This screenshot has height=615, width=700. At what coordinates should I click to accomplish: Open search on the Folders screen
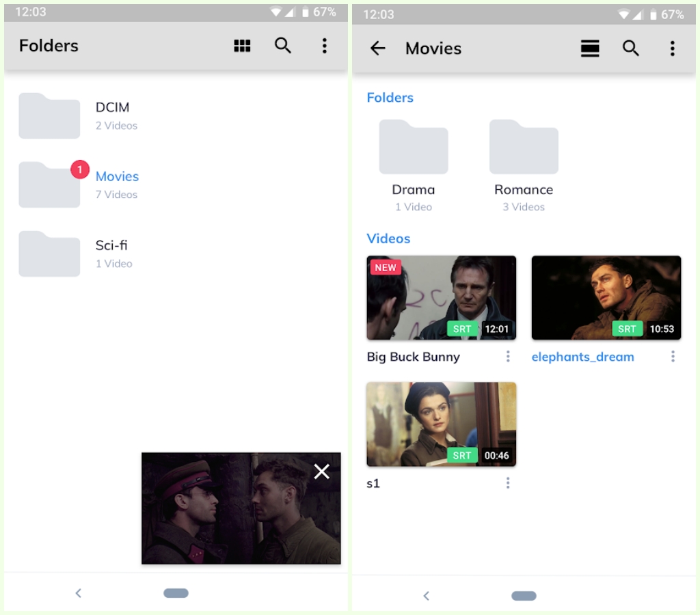(282, 46)
